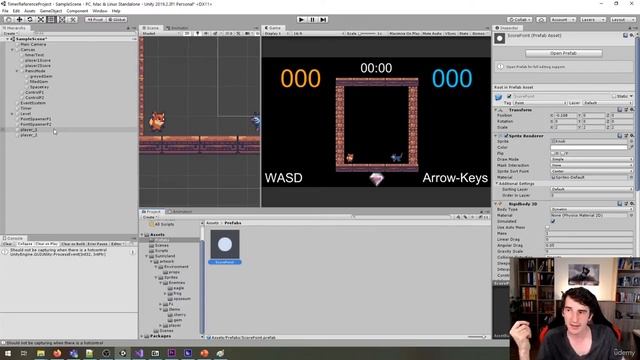
Task: Click the Rigidbody 2D component settings gear
Action: pos(631,203)
